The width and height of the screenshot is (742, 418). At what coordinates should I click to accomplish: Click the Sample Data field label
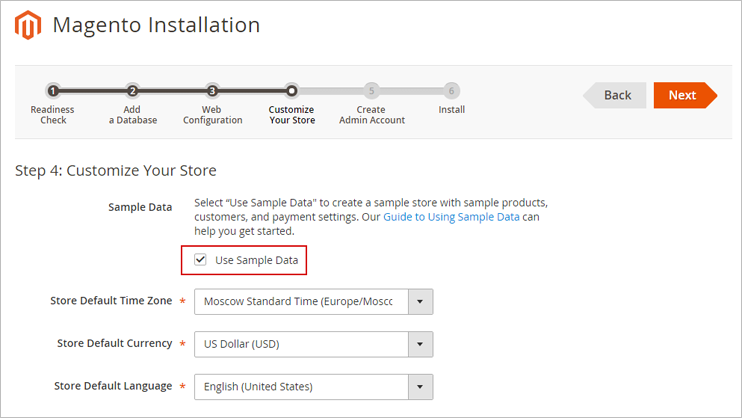click(140, 207)
